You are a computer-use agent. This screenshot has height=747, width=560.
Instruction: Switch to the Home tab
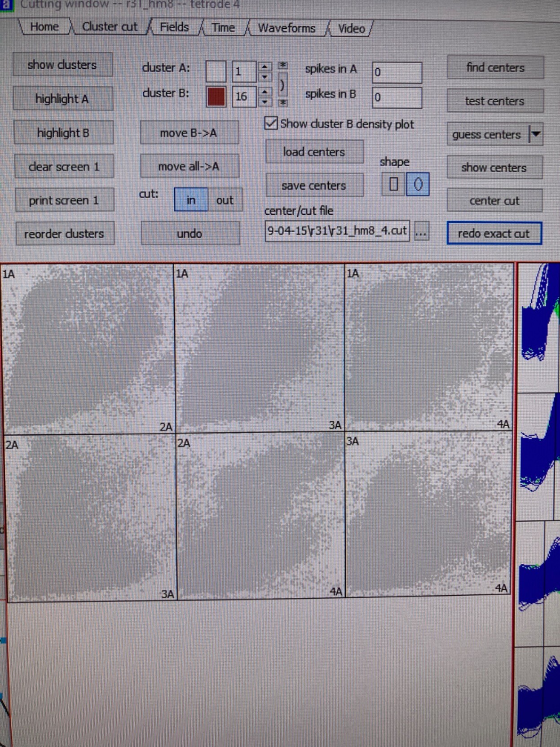[44, 27]
